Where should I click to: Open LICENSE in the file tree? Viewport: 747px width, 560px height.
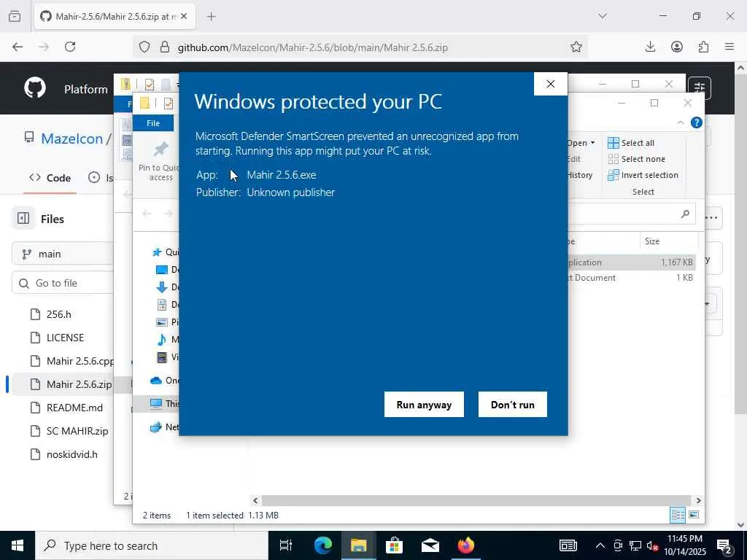65,338
